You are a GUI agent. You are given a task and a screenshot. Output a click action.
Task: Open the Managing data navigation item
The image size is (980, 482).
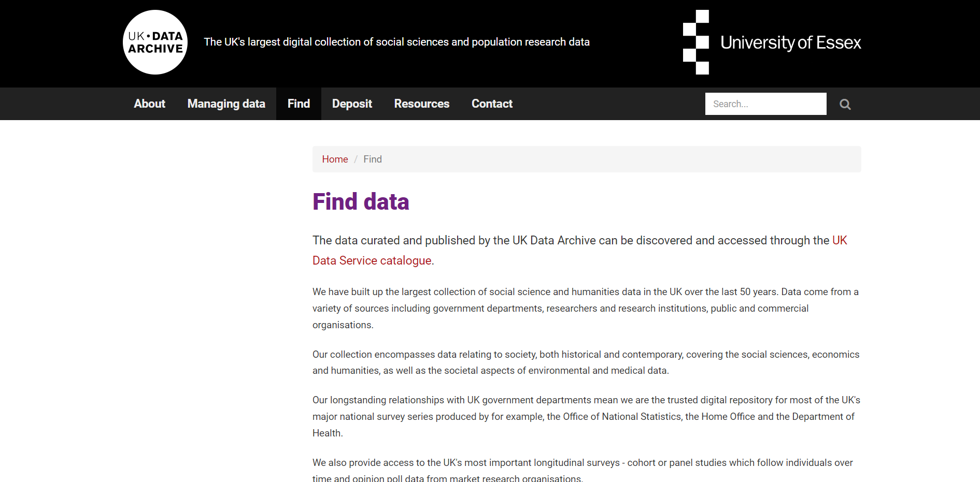click(226, 104)
